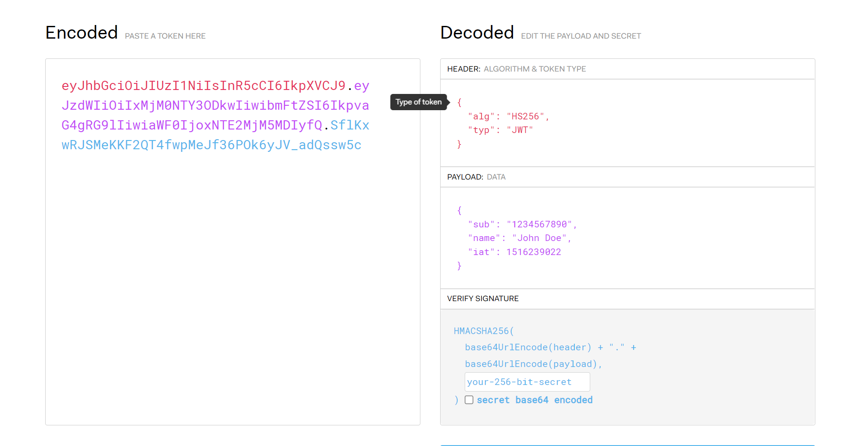Screen dimensions: 868x446
Task: Click the "EDIT THE PAYLOAD AND SECRET" label
Action: coord(581,36)
